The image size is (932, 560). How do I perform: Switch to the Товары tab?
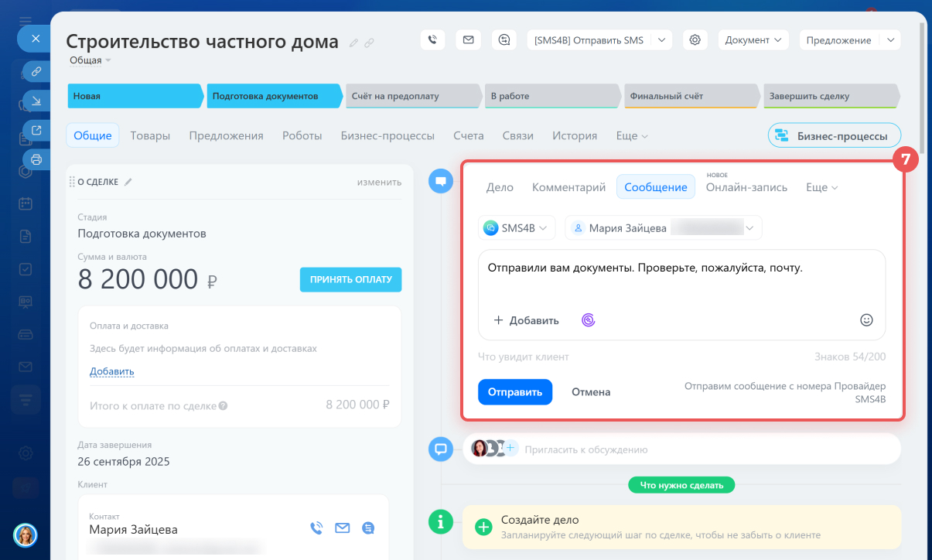coord(150,135)
